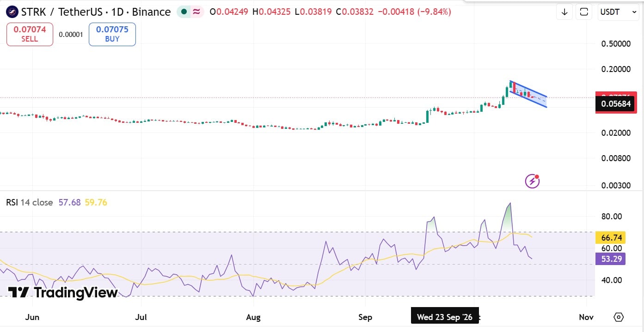The width and height of the screenshot is (644, 332).
Task: Click the 0.20000 price scale label
Action: [x=615, y=69]
